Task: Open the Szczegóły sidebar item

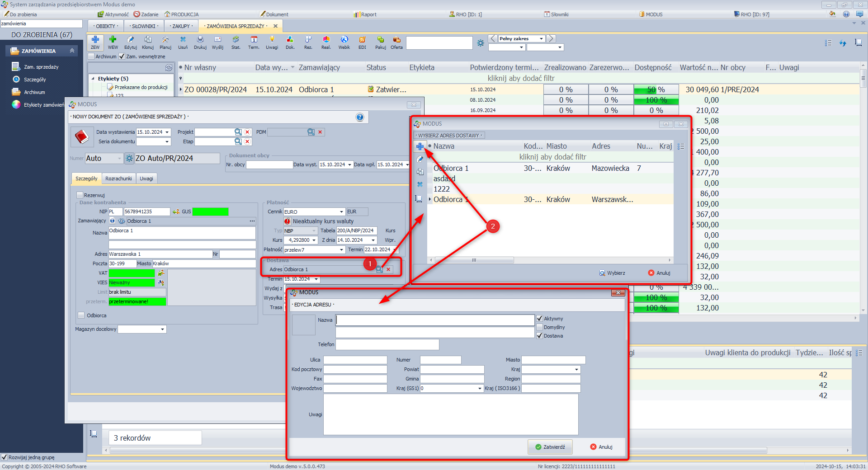Action: click(35, 80)
